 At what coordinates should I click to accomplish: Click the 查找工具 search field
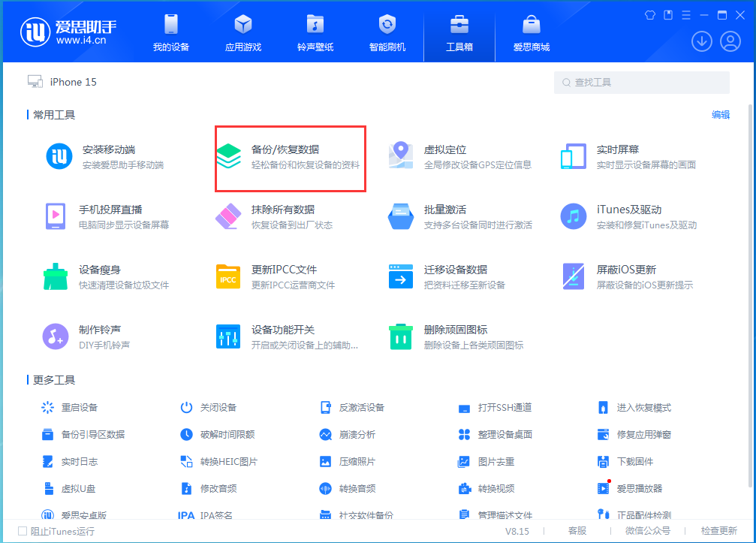(641, 82)
